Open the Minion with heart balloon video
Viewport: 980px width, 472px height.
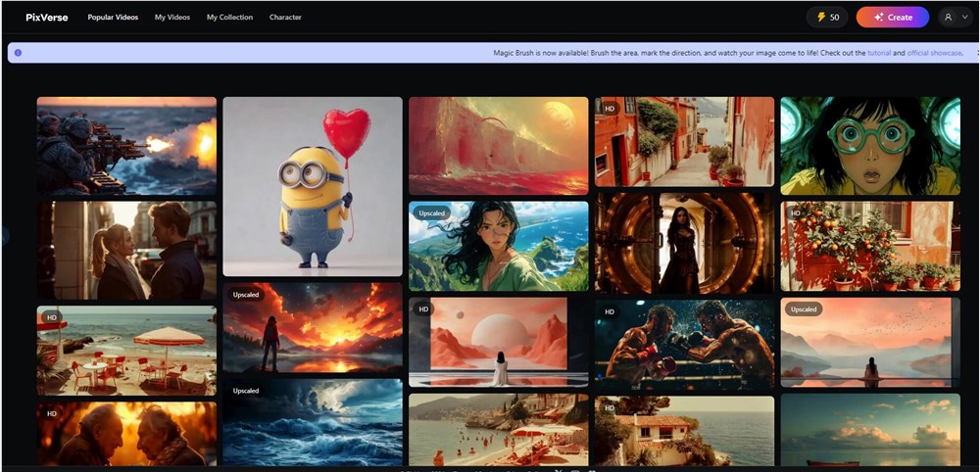coord(313,186)
